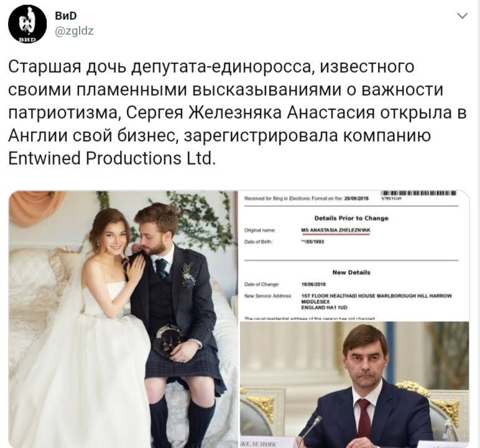The image size is (480, 448).
Task: Click the underlined MS ANASTASIA ZHELEZNYAK name
Action: pyautogui.click(x=336, y=231)
